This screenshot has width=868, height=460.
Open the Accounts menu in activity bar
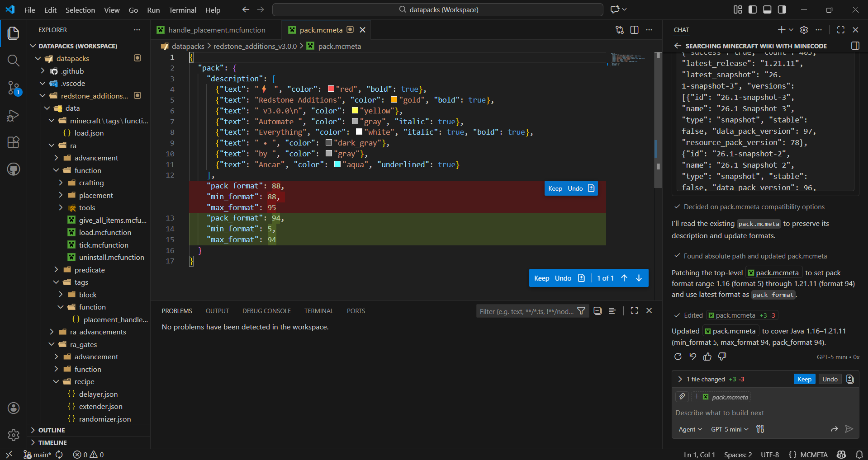click(x=14, y=408)
